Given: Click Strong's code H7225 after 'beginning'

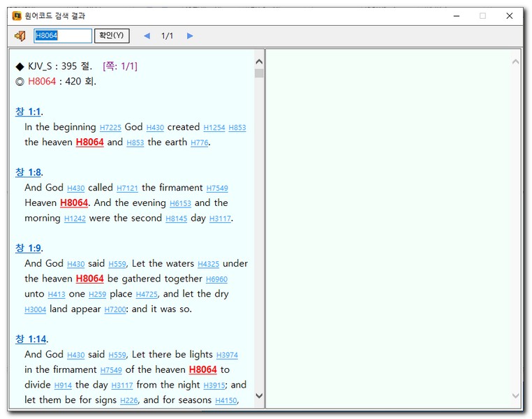Looking at the screenshot, I should pos(110,128).
